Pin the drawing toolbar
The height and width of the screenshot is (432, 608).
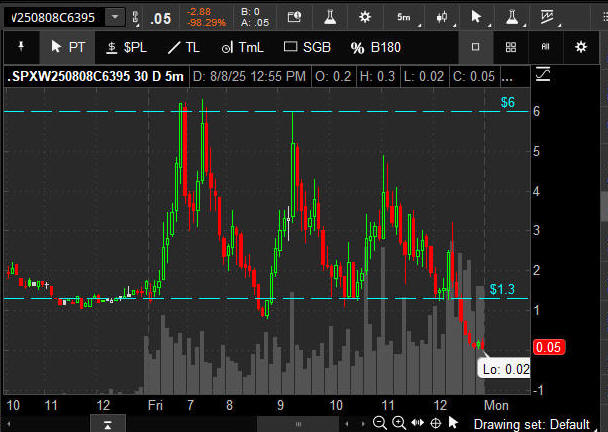pyautogui.click(x=20, y=47)
